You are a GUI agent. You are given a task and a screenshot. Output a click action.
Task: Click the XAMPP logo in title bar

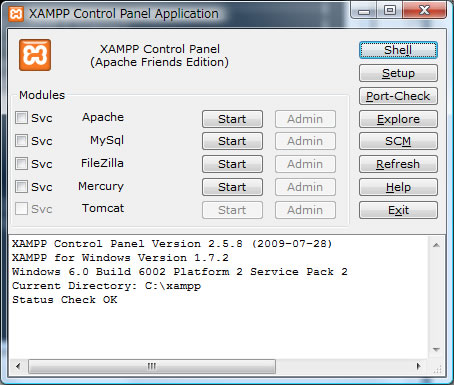click(x=16, y=14)
